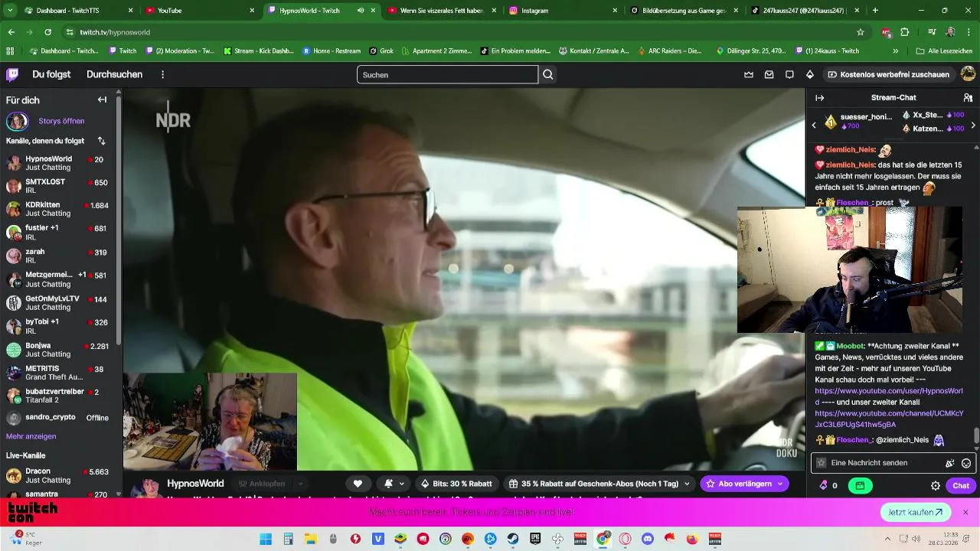
Task: Open the notifications inbox icon
Action: click(x=769, y=74)
